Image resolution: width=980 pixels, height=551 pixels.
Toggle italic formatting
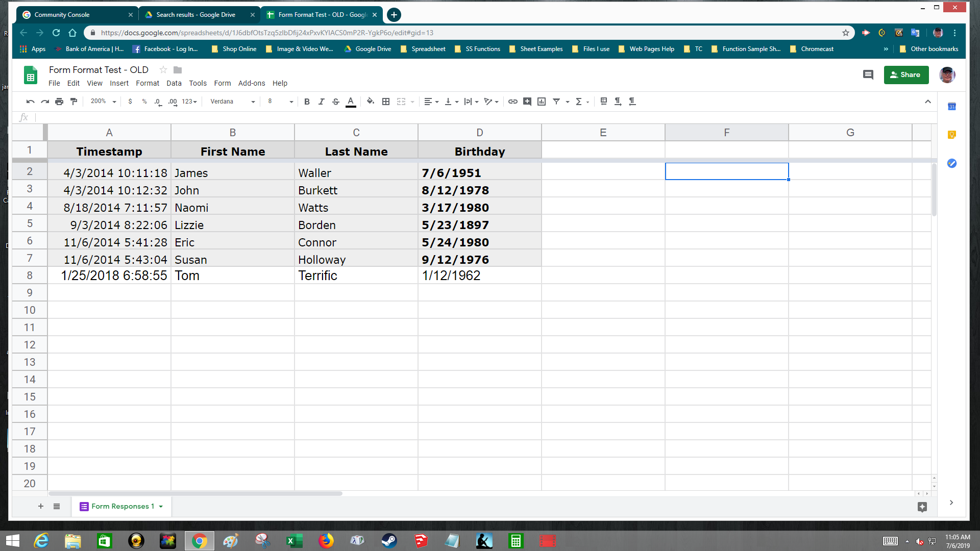pos(321,102)
